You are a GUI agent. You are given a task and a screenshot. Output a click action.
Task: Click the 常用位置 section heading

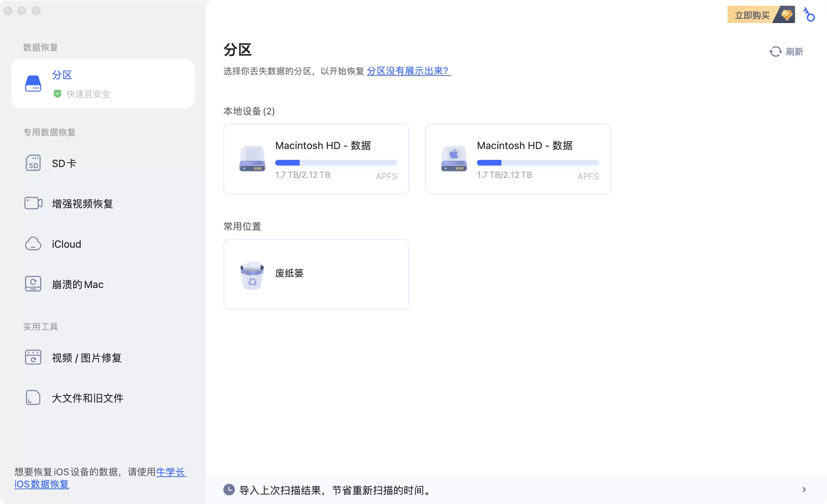point(242,226)
